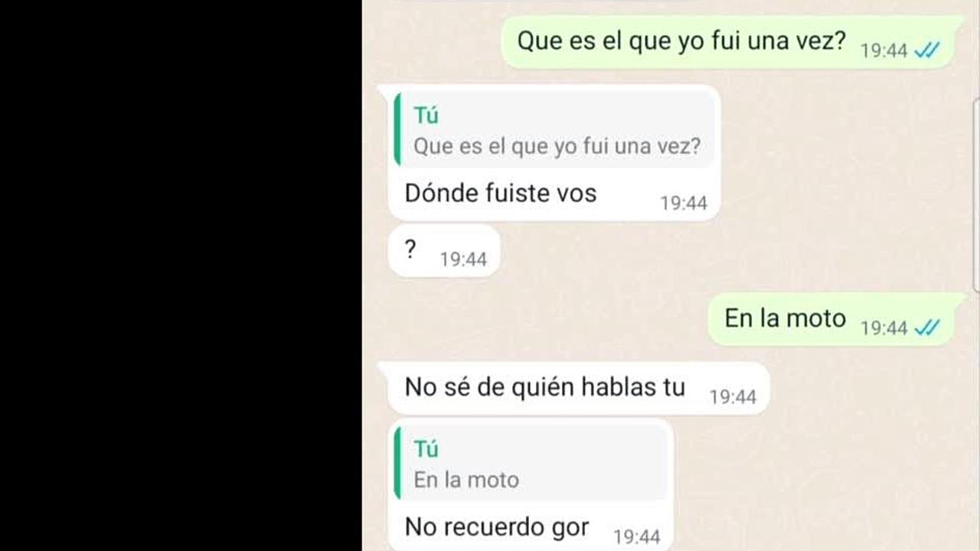The width and height of the screenshot is (980, 551).
Task: Click the 'Tú' label in 'En la moto' quote
Action: [x=426, y=449]
